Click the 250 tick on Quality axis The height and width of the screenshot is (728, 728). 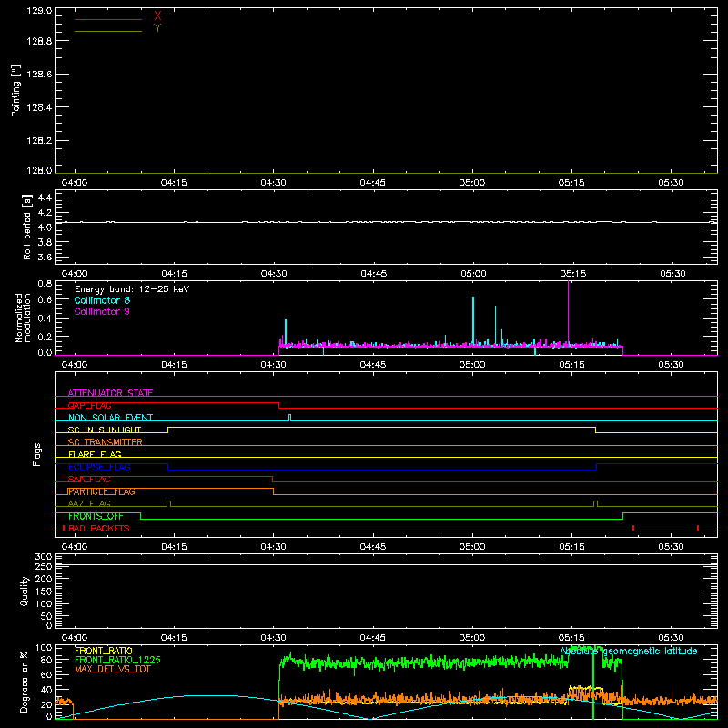44,567
